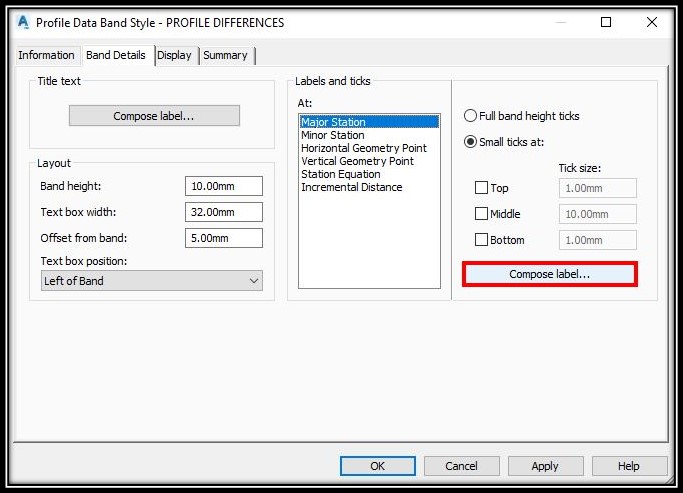This screenshot has height=493, width=683.
Task: Select Horizontal Geometry Point entry
Action: click(369, 148)
